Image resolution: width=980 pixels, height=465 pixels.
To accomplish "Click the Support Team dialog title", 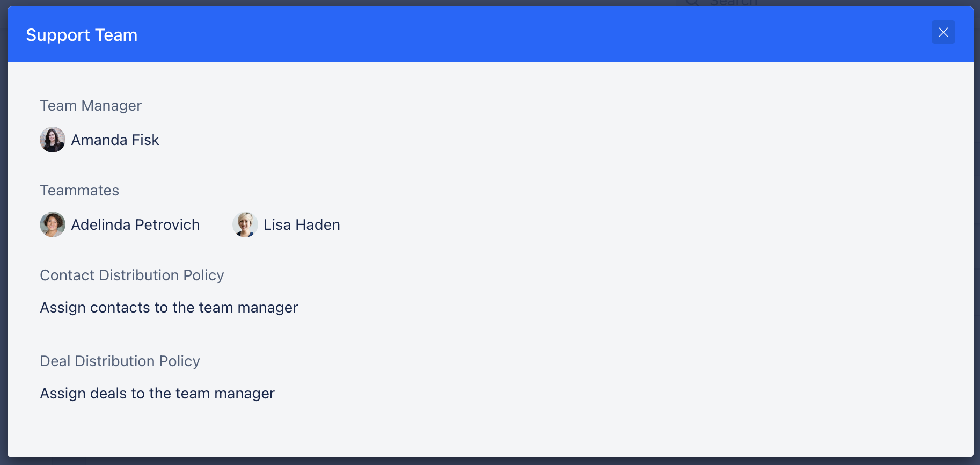I will 82,35.
